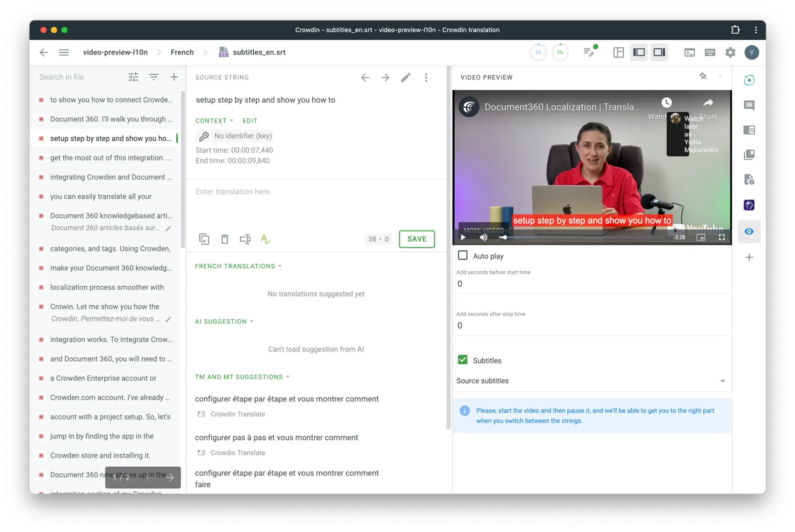The width and height of the screenshot is (795, 532).
Task: Use suggestion 'configurer pas à pas et vous montrer comment'
Action: (x=276, y=438)
